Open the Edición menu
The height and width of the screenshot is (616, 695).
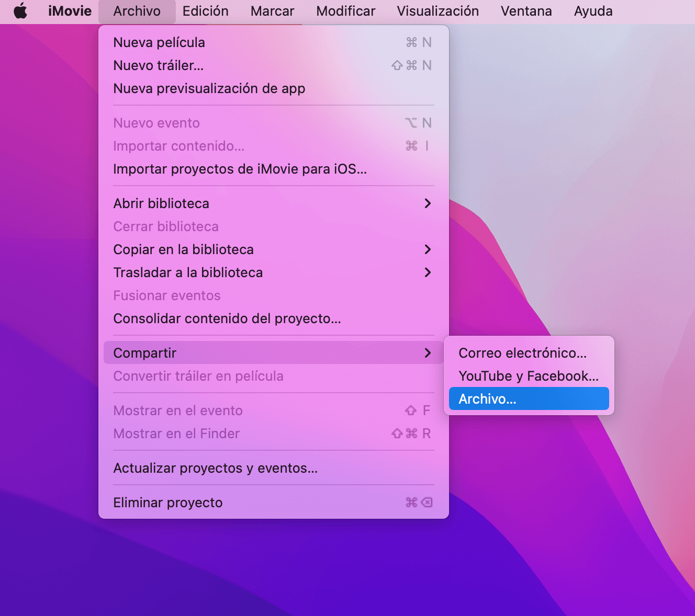[205, 11]
